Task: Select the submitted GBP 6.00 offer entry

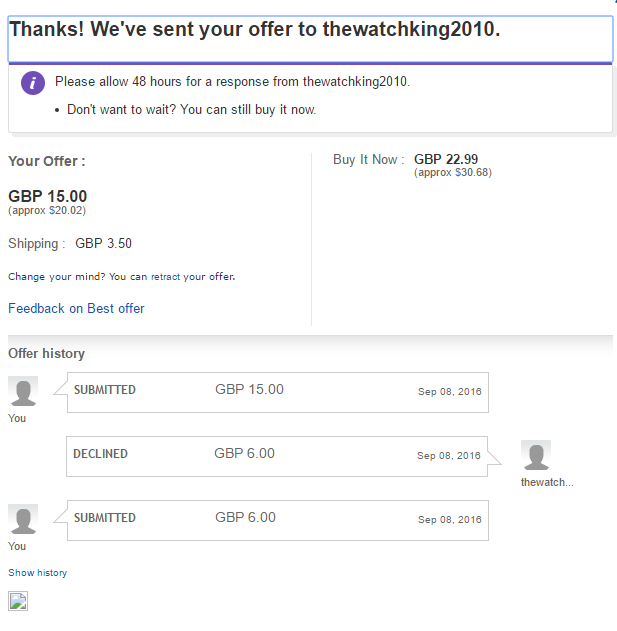Action: click(278, 520)
